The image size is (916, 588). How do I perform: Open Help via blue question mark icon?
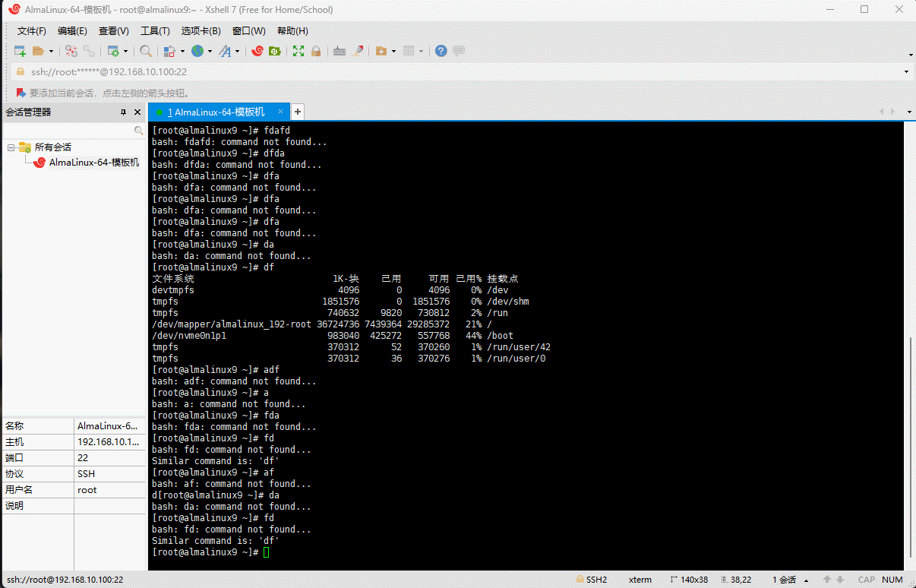[x=441, y=51]
